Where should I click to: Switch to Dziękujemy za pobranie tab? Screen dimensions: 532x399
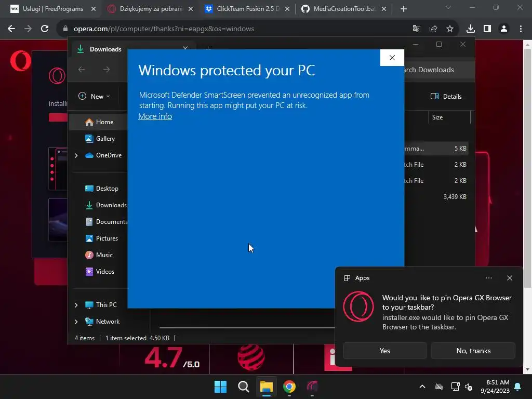coord(151,9)
